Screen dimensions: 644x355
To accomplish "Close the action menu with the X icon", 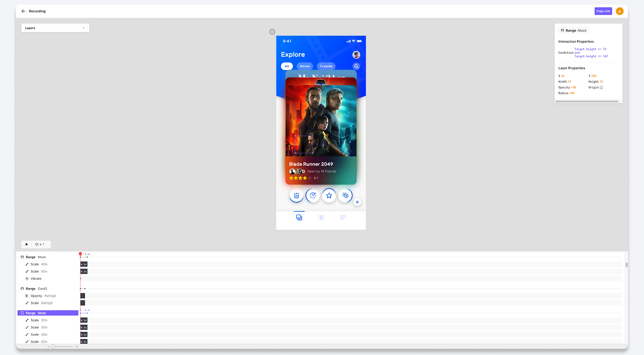I will click(357, 201).
